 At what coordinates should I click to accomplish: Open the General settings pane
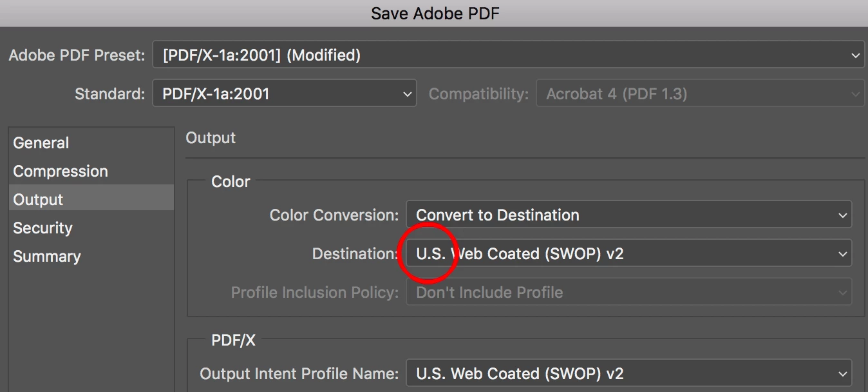[x=41, y=143]
